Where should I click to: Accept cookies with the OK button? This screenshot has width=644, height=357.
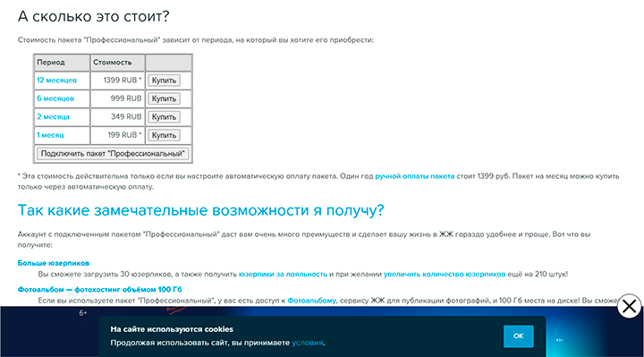tap(518, 336)
